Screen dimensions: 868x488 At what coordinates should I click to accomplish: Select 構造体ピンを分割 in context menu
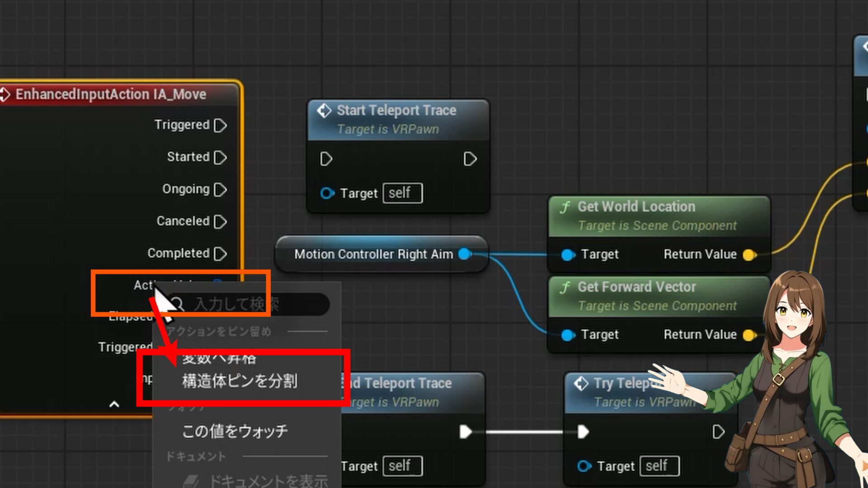tap(240, 381)
